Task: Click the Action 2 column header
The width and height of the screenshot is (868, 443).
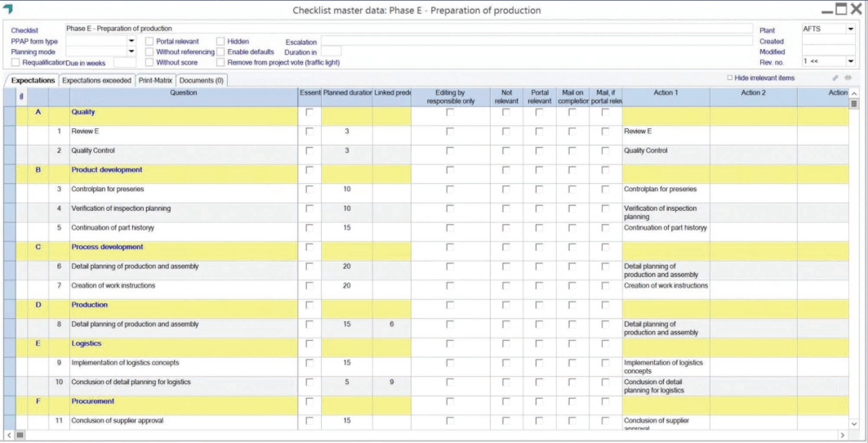Action: click(x=754, y=97)
